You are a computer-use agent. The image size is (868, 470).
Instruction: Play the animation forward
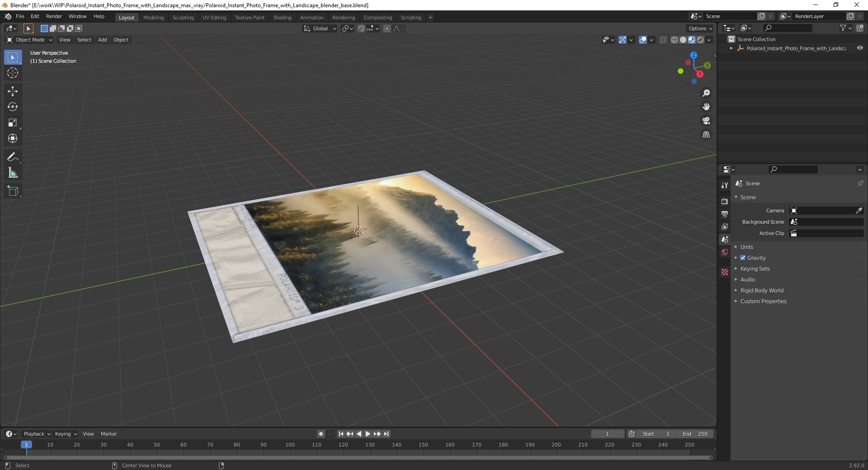tap(368, 434)
